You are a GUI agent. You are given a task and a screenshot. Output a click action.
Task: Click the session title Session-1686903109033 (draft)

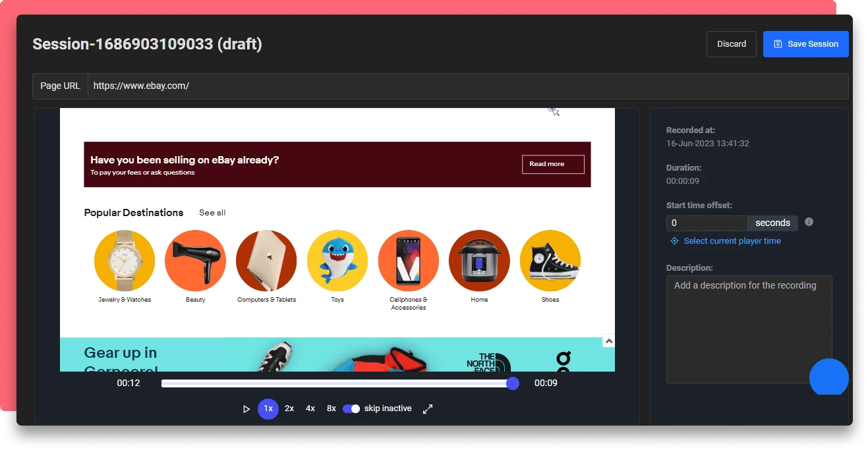coord(148,44)
